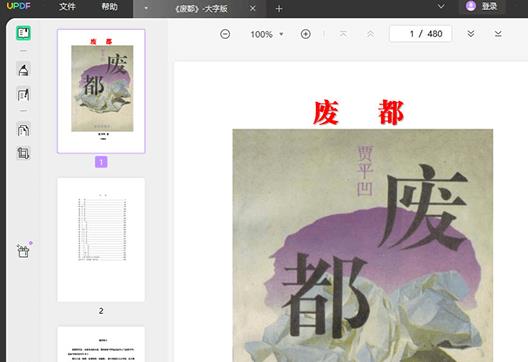Add a new tab with plus button
Screen dimensions: 528x362
pyautogui.click(x=279, y=9)
